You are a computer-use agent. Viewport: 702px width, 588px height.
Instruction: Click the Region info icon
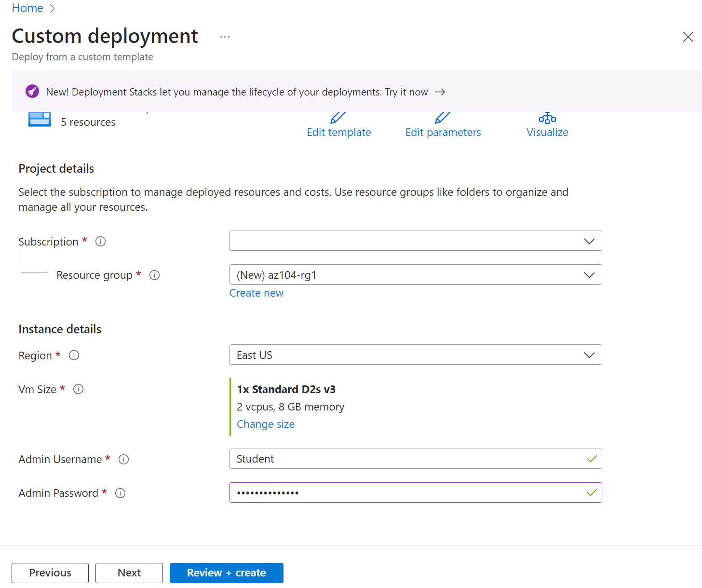pyautogui.click(x=74, y=356)
